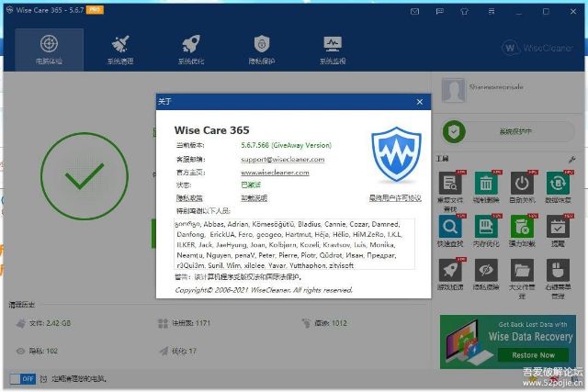
Task: Click the 文件: 2.42 GB history entry
Action: 43,323
